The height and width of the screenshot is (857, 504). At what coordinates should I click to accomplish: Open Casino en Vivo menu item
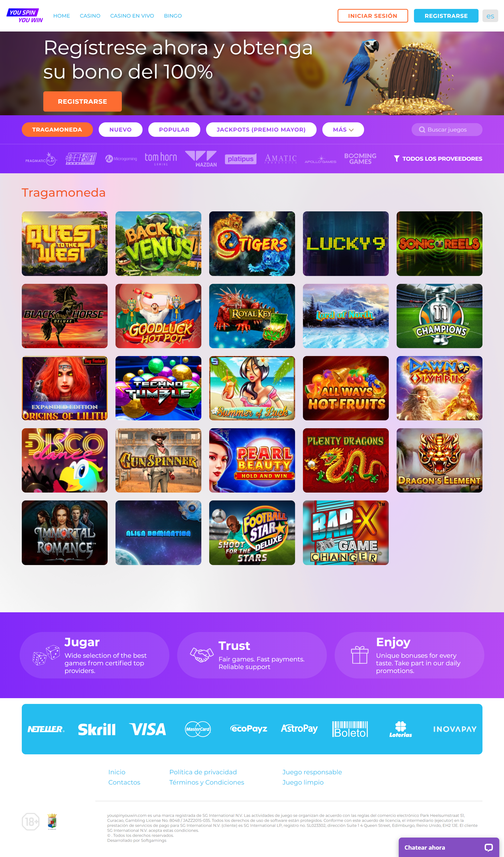[x=132, y=16]
